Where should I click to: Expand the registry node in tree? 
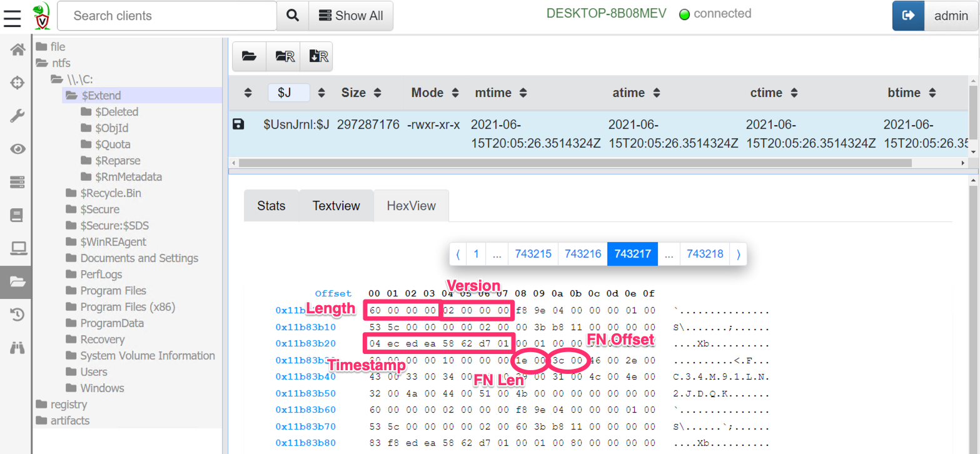tap(69, 405)
